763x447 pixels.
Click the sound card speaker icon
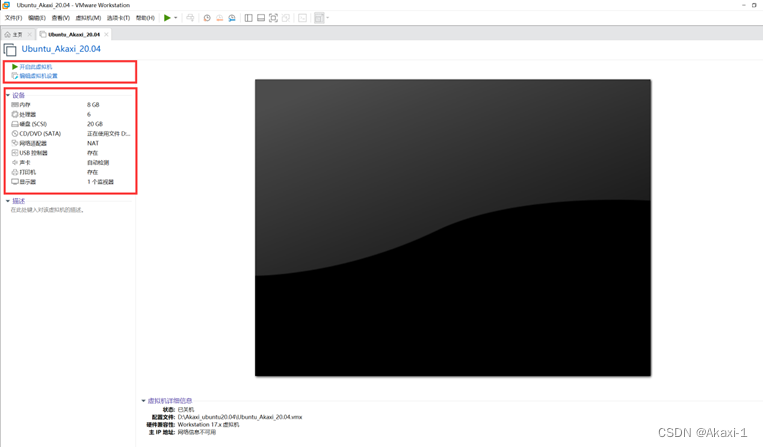15,162
